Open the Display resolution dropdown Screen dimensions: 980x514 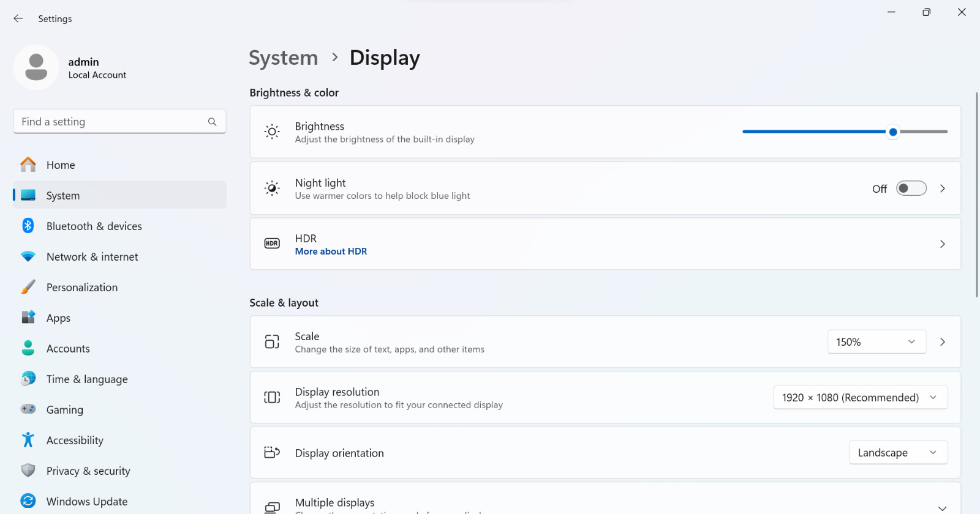click(860, 398)
